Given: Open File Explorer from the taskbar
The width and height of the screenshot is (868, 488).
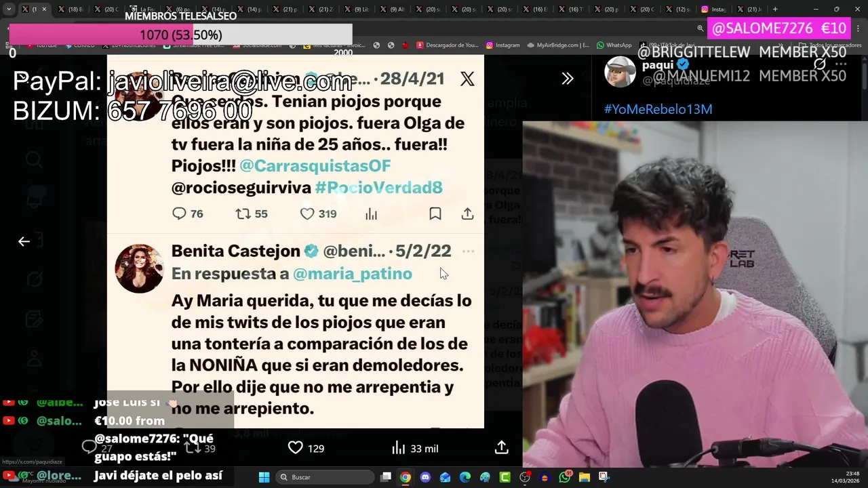Looking at the screenshot, I should pyautogui.click(x=585, y=477).
